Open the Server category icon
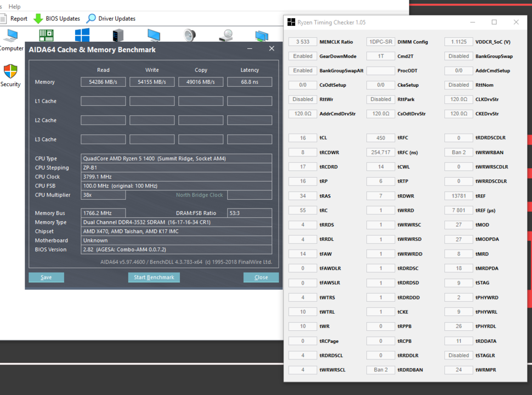532x395 pixels. (x=118, y=35)
